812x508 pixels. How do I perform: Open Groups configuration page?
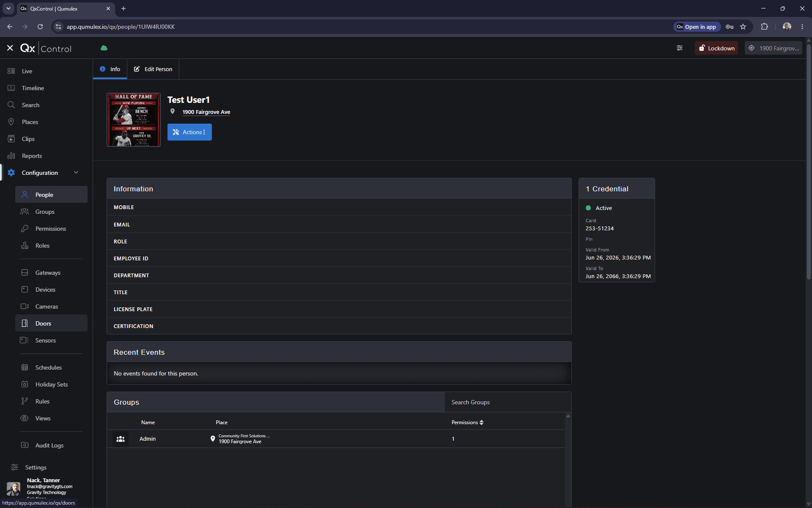pos(51,212)
